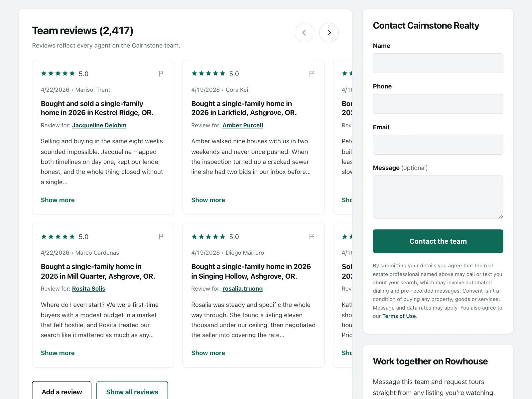The height and width of the screenshot is (399, 532).
Task: Click the date 4/22/2026 by Marisol Trent
Action: click(55, 90)
